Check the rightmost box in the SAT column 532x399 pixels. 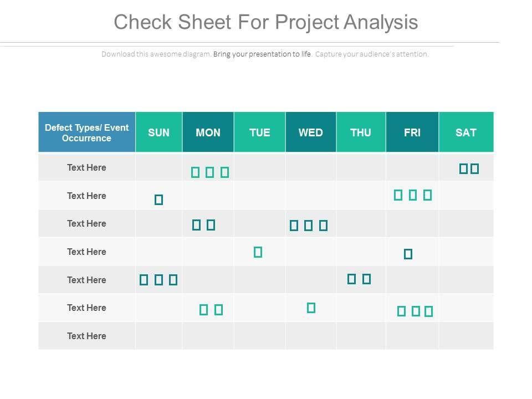474,169
